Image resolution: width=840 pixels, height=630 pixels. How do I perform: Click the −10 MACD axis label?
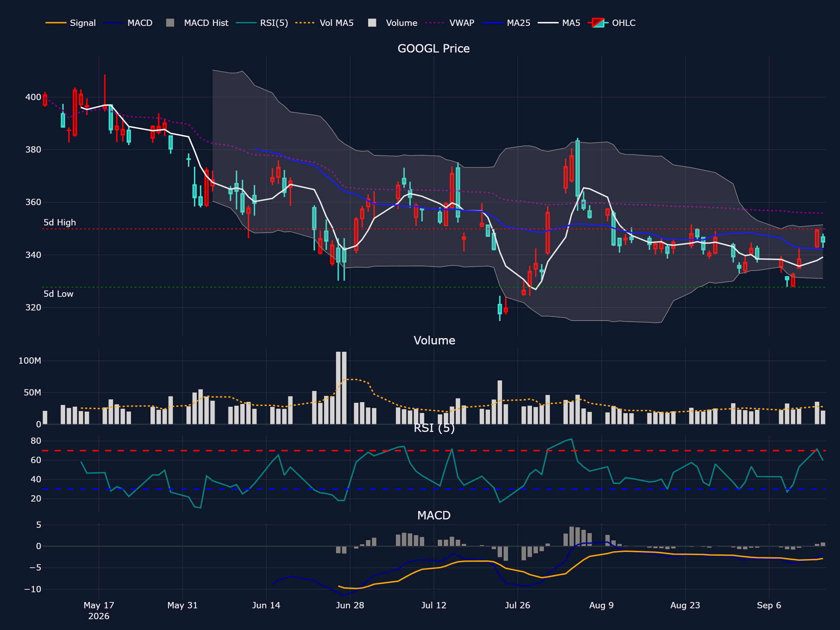point(33,589)
